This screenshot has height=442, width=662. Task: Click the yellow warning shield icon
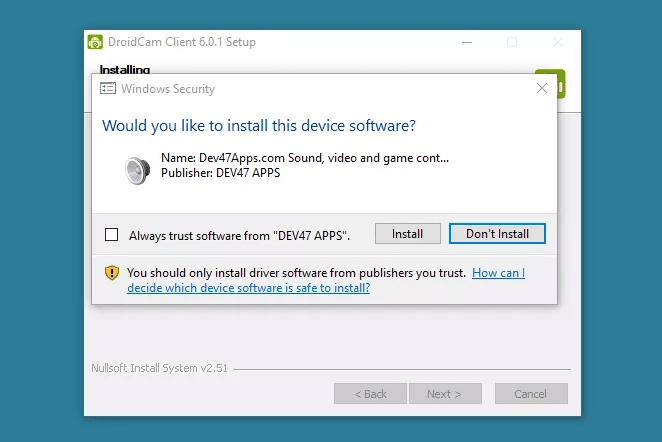tap(112, 273)
